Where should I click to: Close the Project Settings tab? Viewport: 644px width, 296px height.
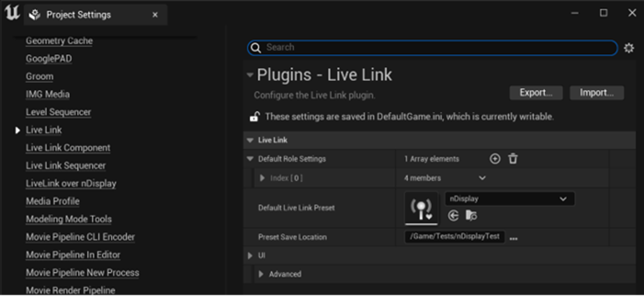point(155,15)
